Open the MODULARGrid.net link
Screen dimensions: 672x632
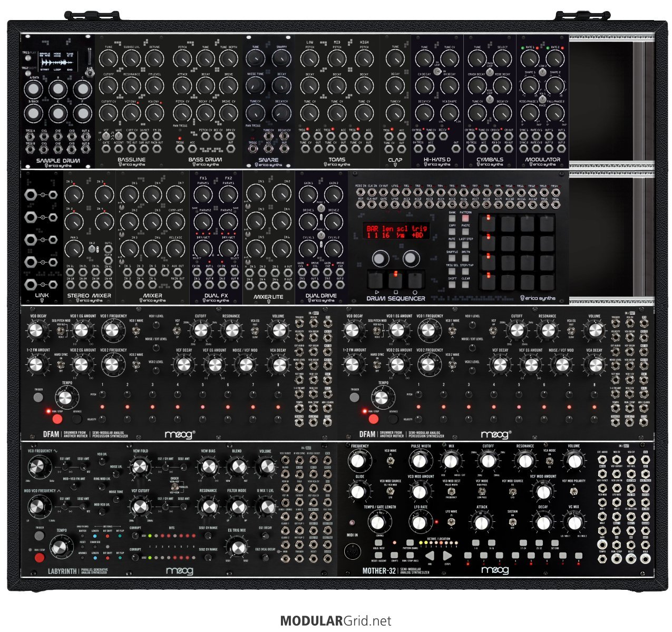tap(336, 621)
